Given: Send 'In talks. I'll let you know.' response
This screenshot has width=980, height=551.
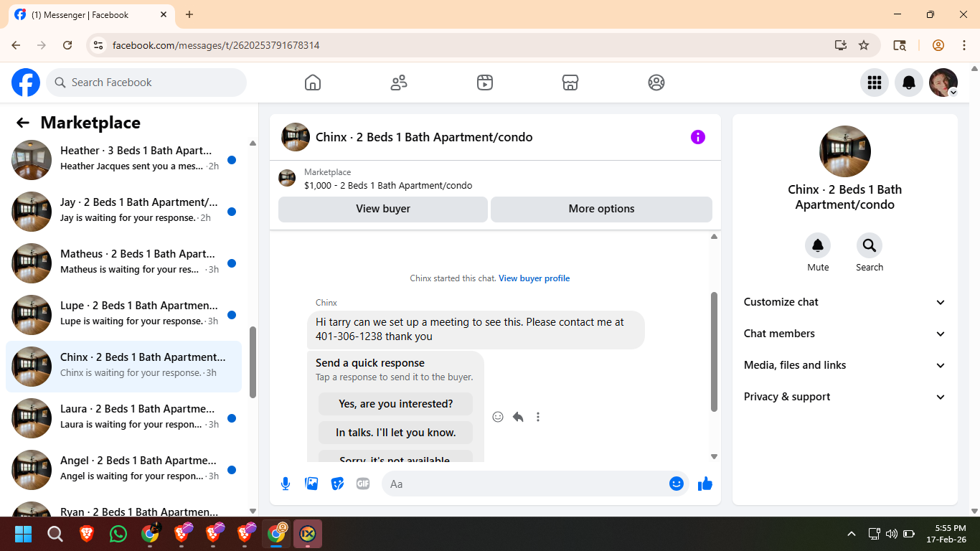Looking at the screenshot, I should point(396,433).
